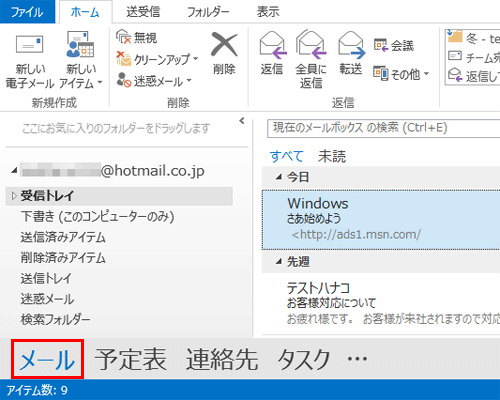Switch to the 表示 tab
The image size is (500, 400).
pyautogui.click(x=268, y=12)
